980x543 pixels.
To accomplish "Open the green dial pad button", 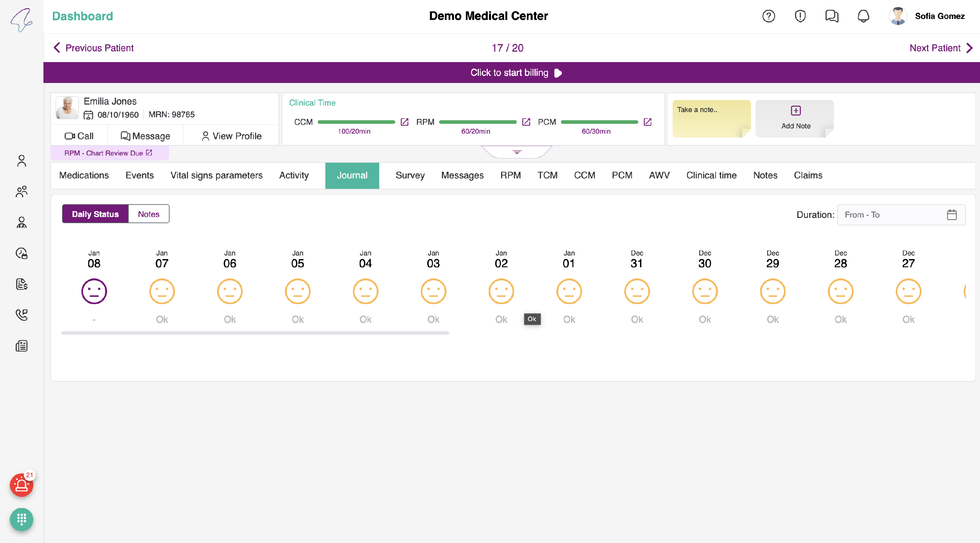I will click(x=21, y=519).
